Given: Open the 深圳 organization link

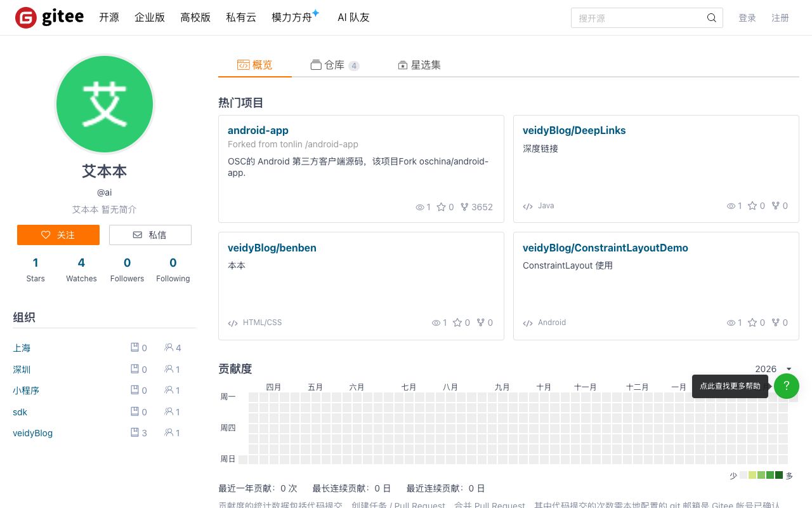Looking at the screenshot, I should click(x=22, y=370).
